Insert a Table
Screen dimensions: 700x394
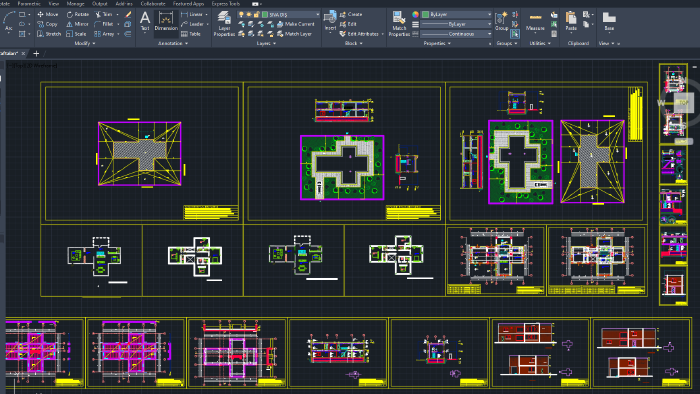(x=191, y=34)
